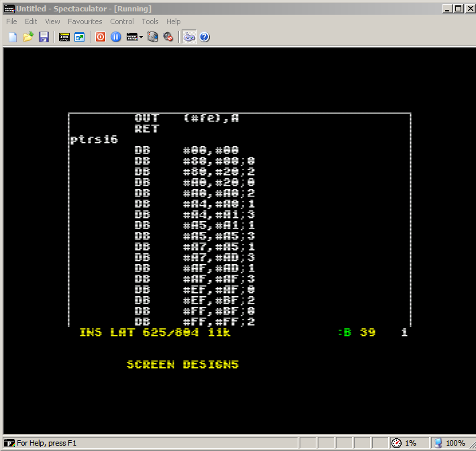Open the View menu
This screenshot has width=476, height=451.
click(52, 21)
